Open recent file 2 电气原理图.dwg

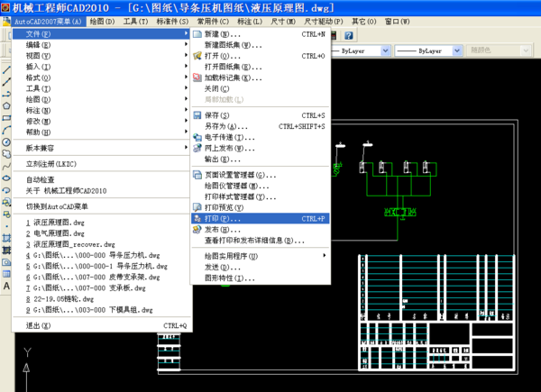click(x=101, y=233)
